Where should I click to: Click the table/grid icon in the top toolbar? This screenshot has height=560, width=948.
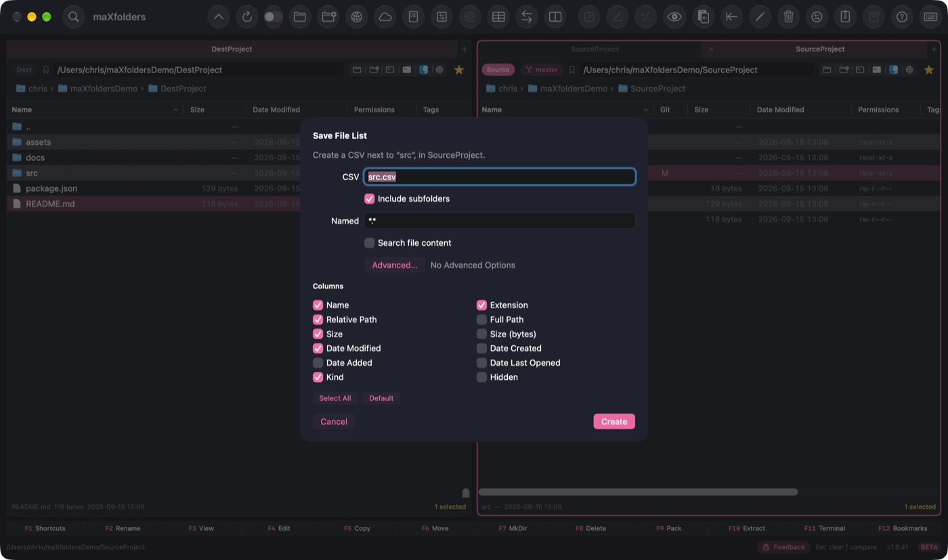coord(498,17)
